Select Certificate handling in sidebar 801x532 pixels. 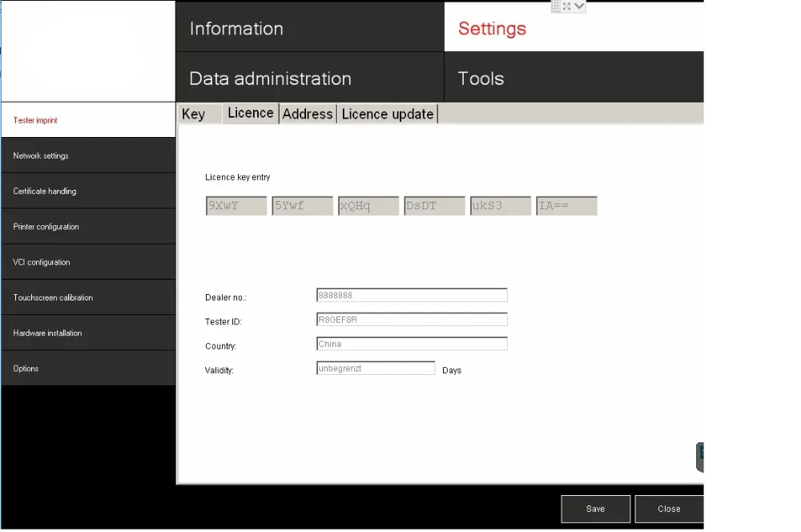pyautogui.click(x=88, y=191)
